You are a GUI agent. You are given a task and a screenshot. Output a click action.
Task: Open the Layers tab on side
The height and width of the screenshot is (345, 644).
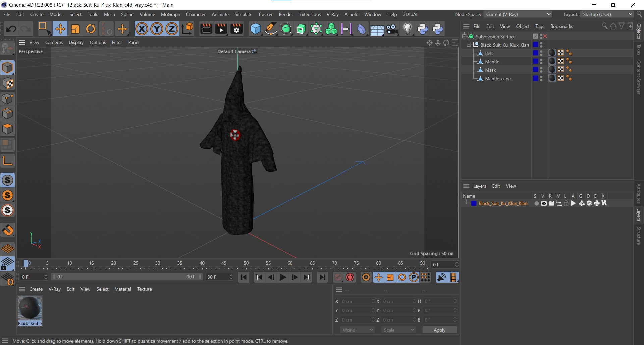[x=639, y=215]
